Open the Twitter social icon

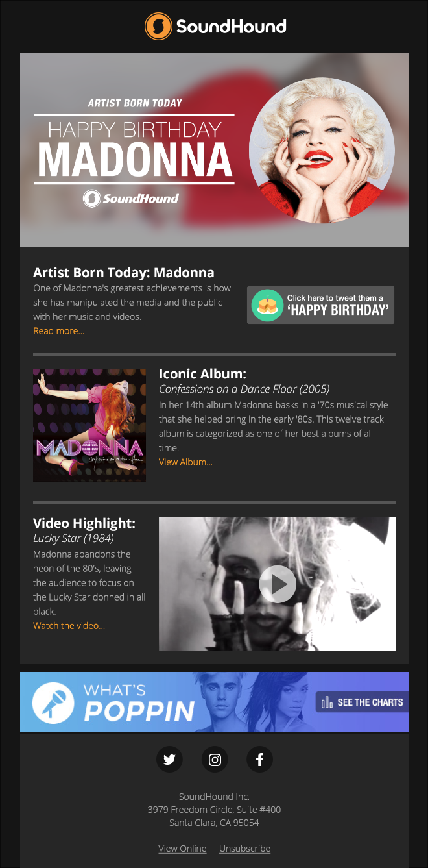tap(169, 759)
